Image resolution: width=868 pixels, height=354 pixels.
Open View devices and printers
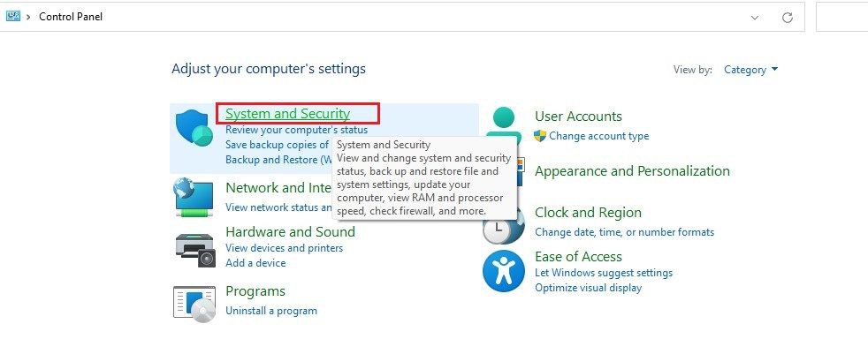pyautogui.click(x=284, y=248)
